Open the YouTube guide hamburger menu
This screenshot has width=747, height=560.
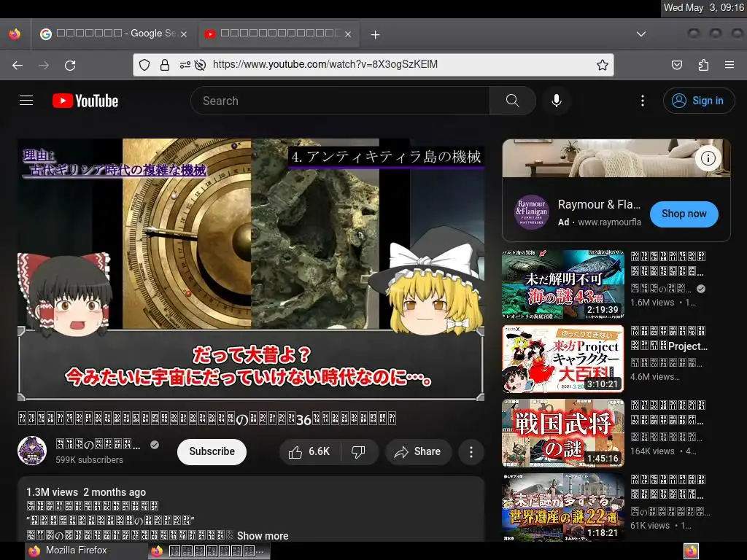pyautogui.click(x=26, y=101)
